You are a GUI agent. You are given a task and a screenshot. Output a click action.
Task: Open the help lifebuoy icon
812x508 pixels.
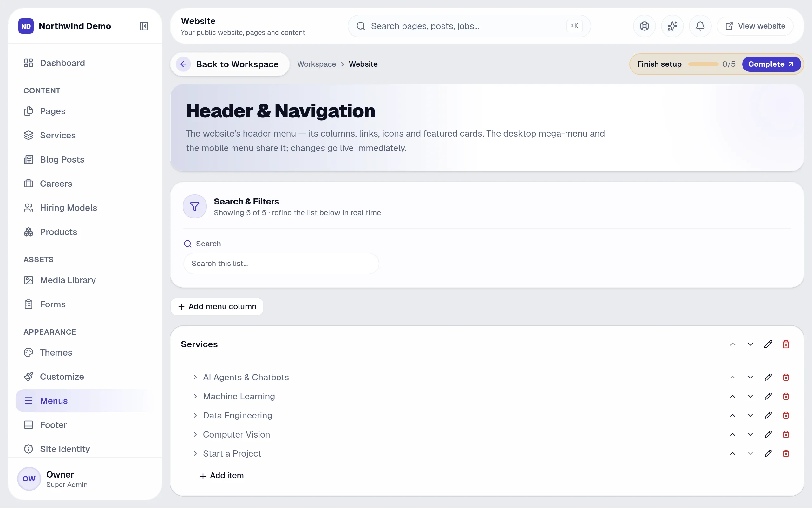(x=644, y=26)
